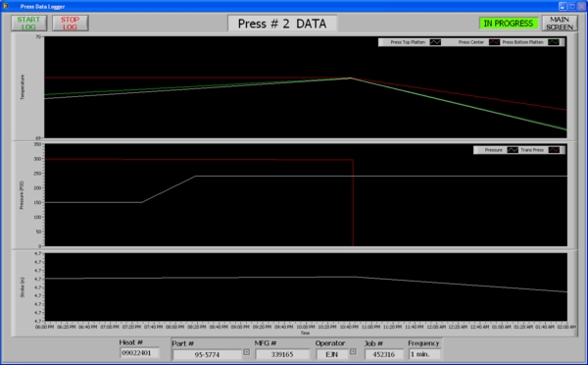Click the Operator field showing EJN
Screen dimensions: 588x365
pos(332,354)
